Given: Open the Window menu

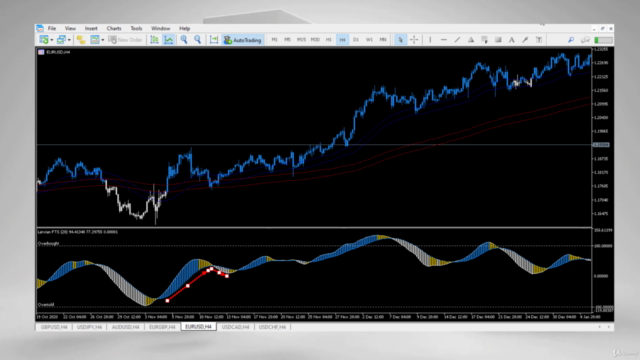Looking at the screenshot, I should pyautogui.click(x=160, y=28).
